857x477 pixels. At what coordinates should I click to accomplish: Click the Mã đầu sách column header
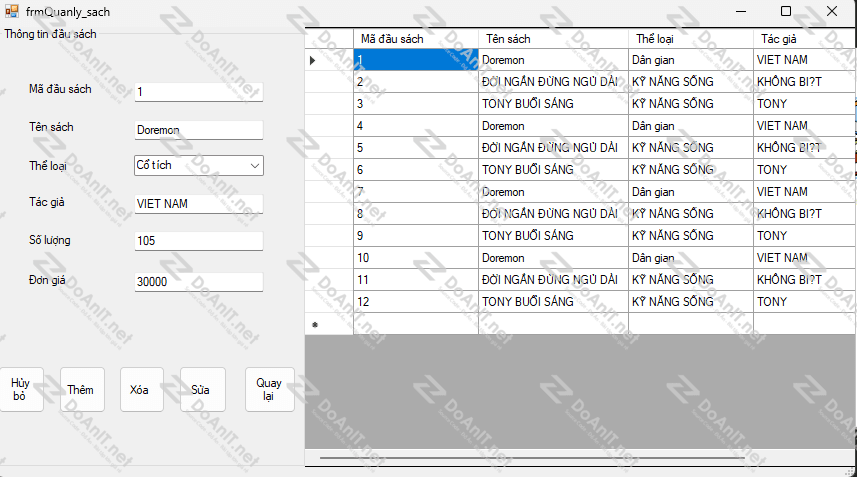click(x=415, y=39)
